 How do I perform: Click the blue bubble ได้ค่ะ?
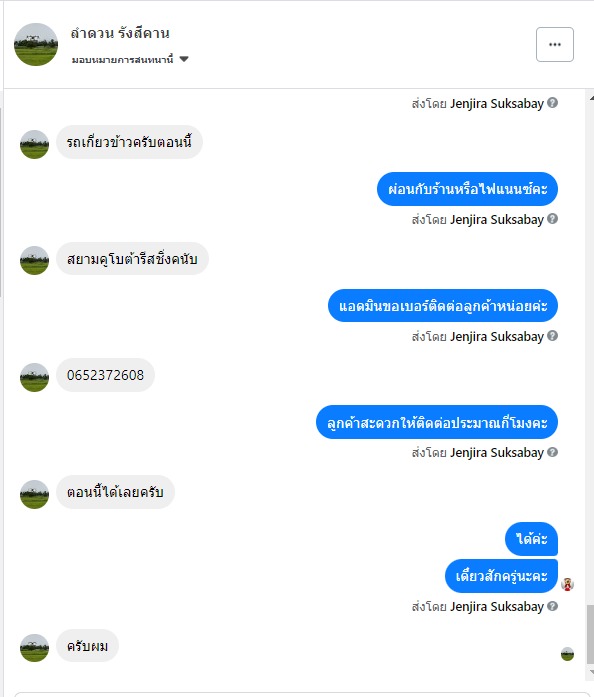(x=531, y=539)
